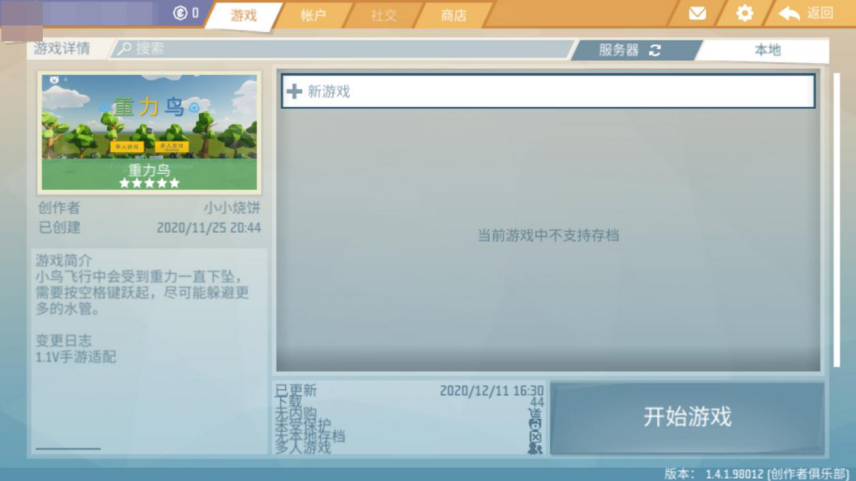Open the mail envelope icon
The width and height of the screenshot is (856, 481).
point(697,13)
